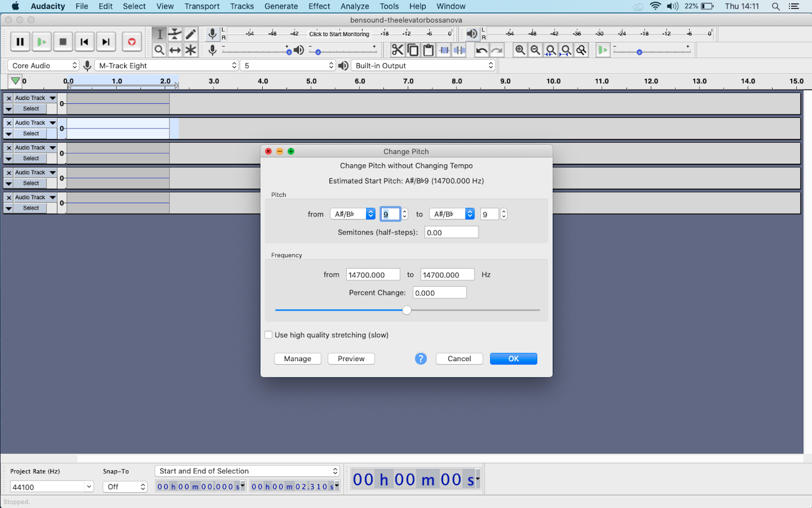Enable Use high quality stretching checkbox
The image size is (812, 508).
(269, 335)
